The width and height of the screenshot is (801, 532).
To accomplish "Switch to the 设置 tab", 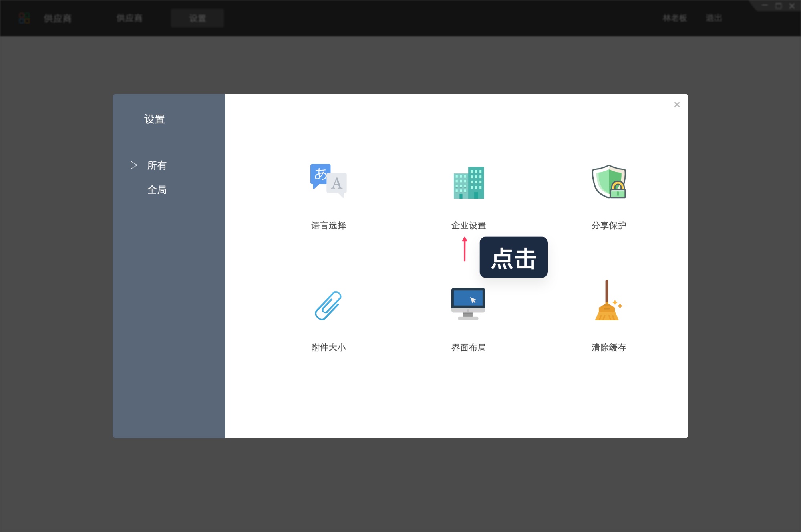I will click(x=197, y=18).
